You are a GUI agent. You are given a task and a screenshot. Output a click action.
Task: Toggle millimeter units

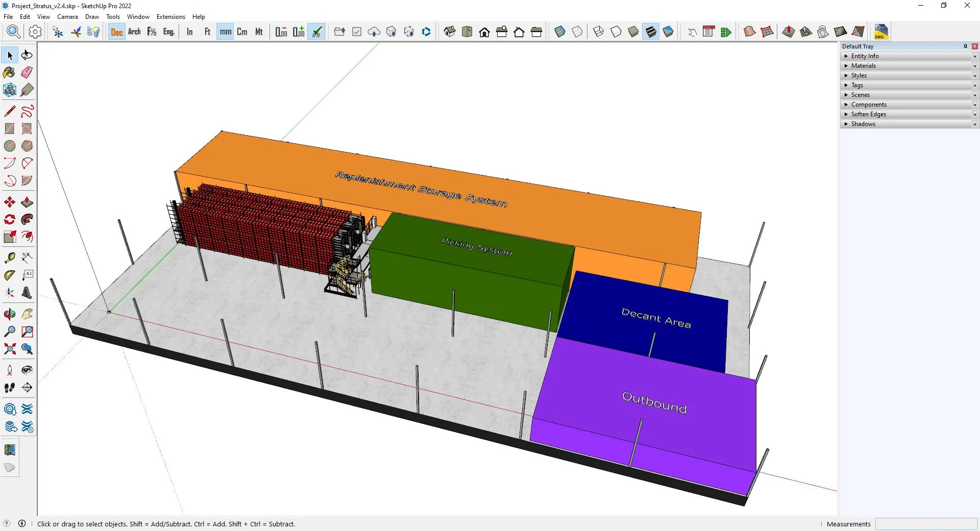225,32
